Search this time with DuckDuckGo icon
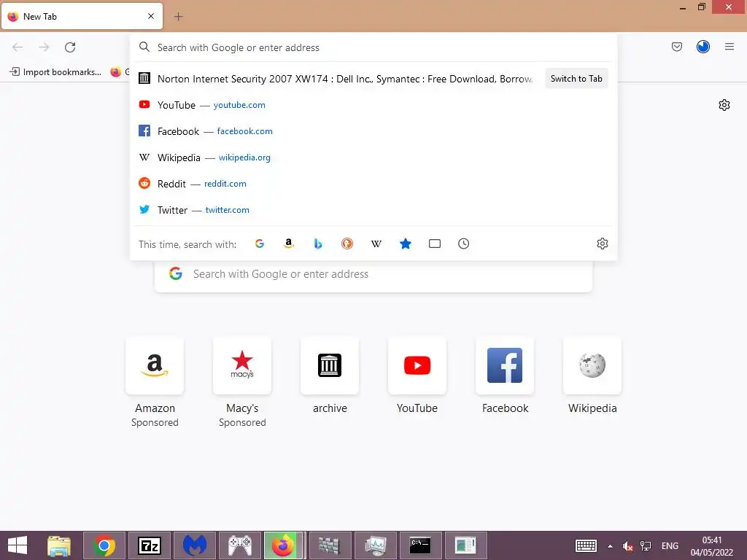This screenshot has width=747, height=560. pos(347,244)
